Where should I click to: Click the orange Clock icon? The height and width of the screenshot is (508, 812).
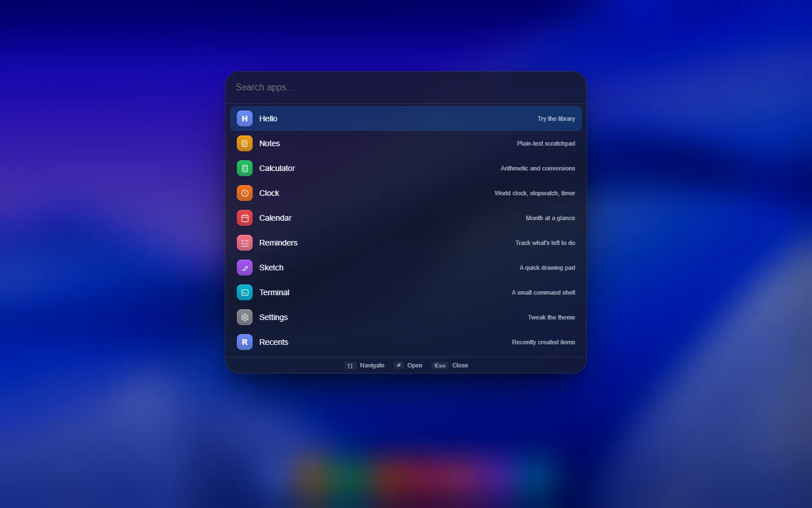tap(245, 193)
